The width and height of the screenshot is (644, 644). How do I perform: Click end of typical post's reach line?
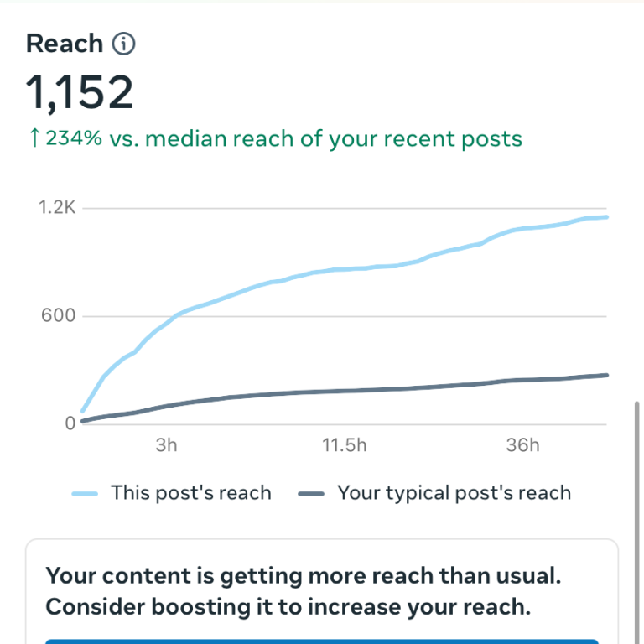point(605,375)
